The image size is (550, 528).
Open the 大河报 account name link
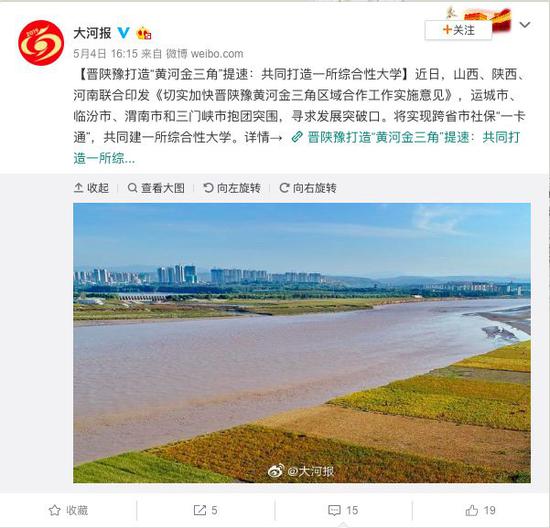click(92, 33)
